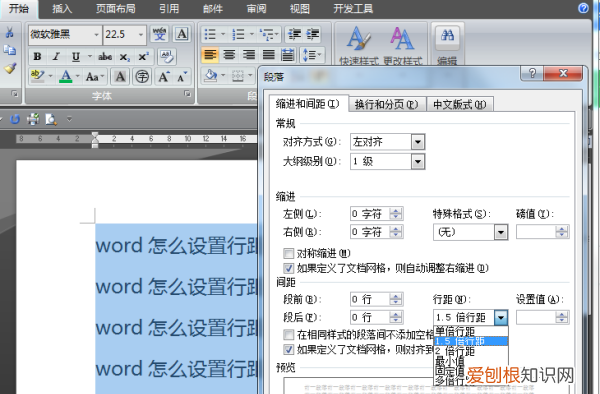The width and height of the screenshot is (600, 394).
Task: Apply subscript formatting
Action: click(x=124, y=57)
